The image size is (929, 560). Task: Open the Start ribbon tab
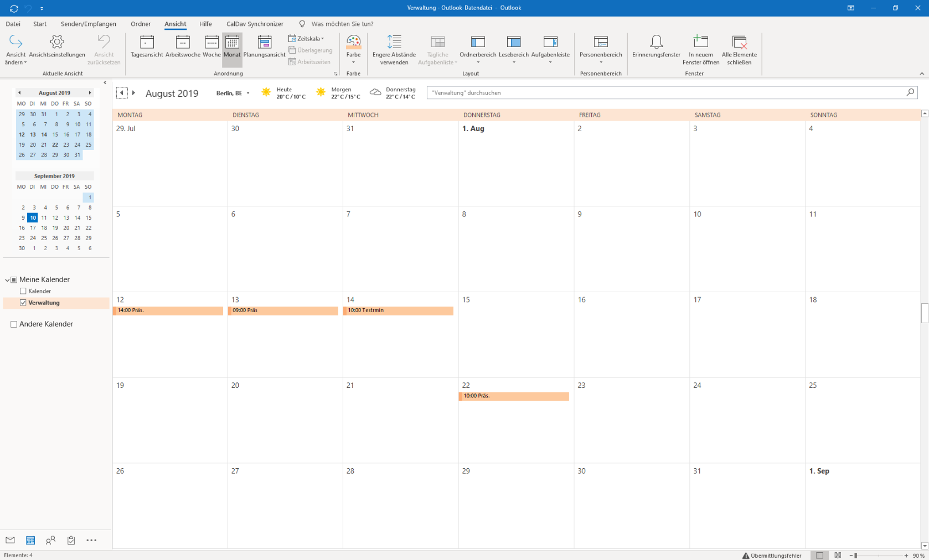40,24
